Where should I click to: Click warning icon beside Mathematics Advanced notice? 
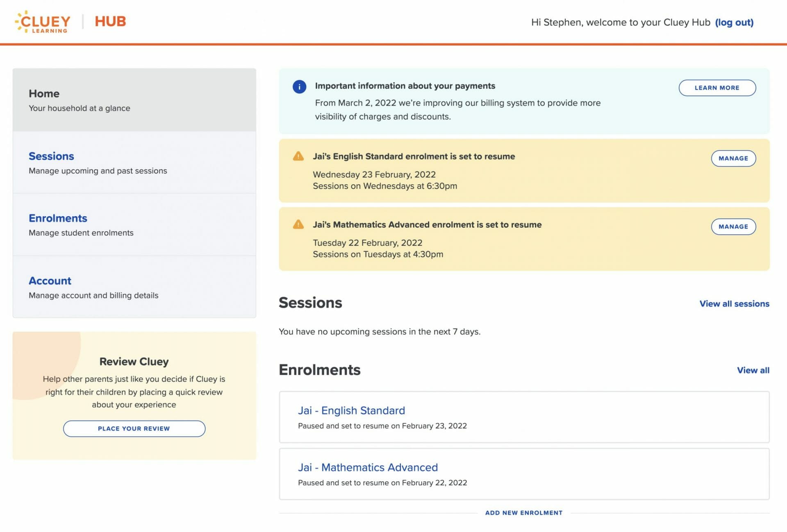click(x=298, y=224)
